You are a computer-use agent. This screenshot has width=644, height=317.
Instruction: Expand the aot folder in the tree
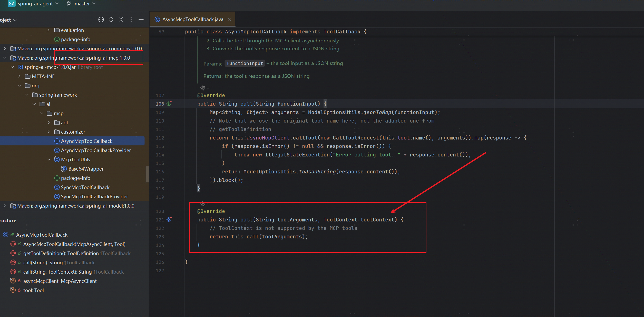tap(49, 123)
